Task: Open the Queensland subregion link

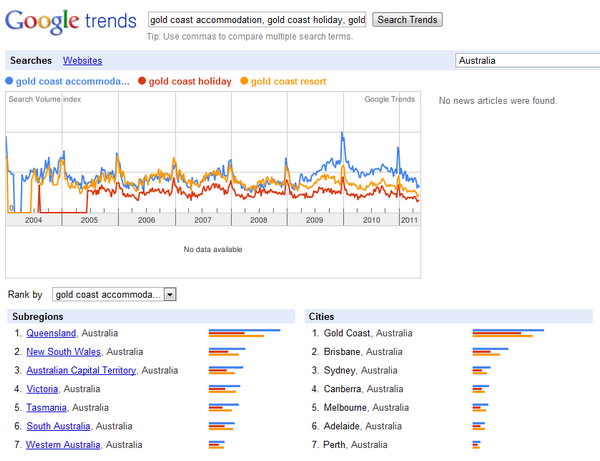Action: coord(51,333)
